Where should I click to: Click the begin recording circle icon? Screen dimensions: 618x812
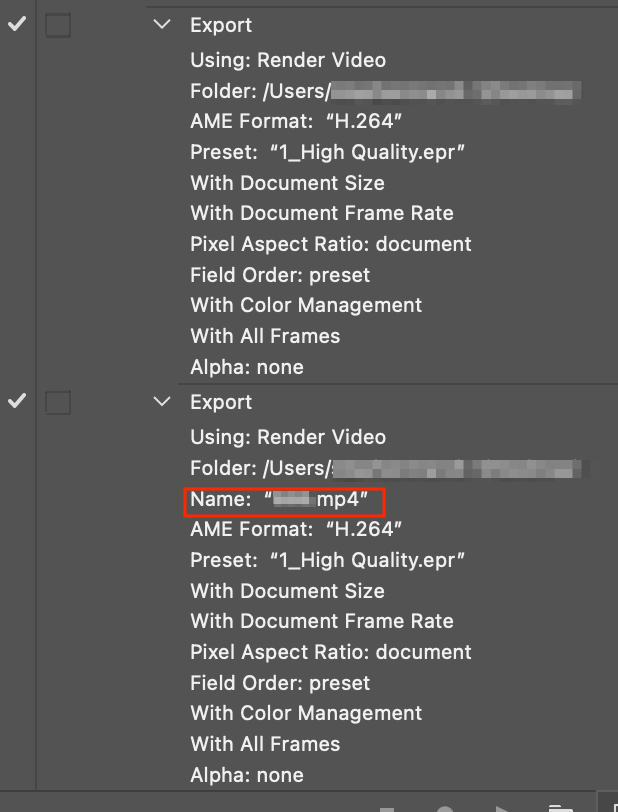(445, 808)
